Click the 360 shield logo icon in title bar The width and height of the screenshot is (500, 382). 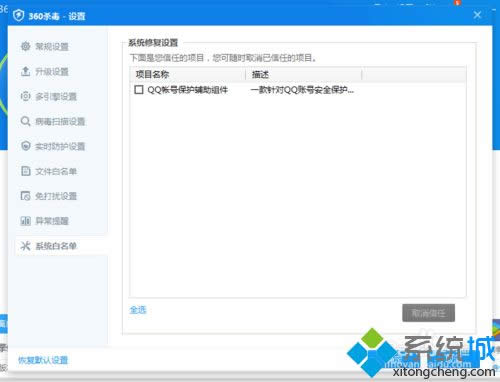(x=18, y=15)
